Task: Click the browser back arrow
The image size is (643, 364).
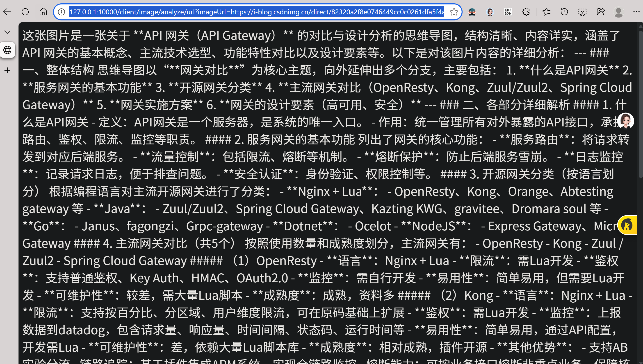Action: 7,12
